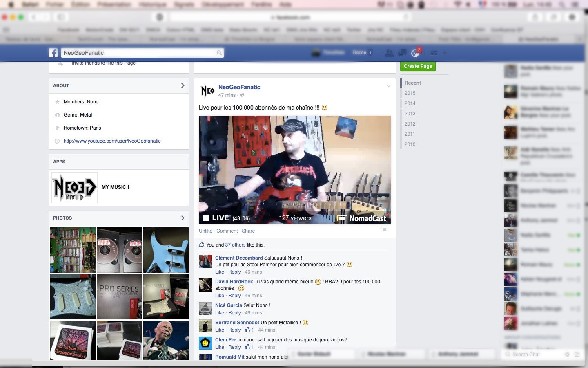The width and height of the screenshot is (588, 368).
Task: Open the two CDs photo thumbnail
Action: coord(119,250)
